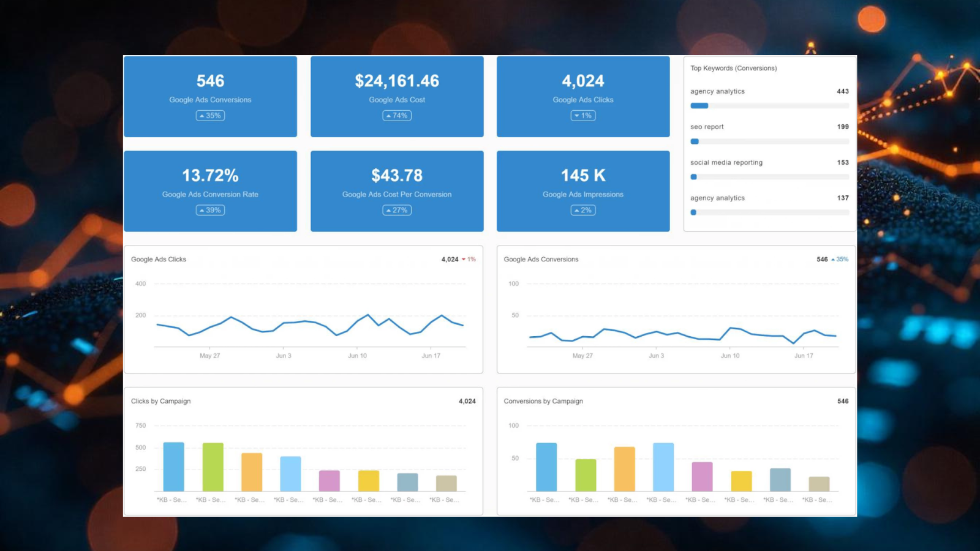Click the 74% up badge on Cost card

point(397,116)
